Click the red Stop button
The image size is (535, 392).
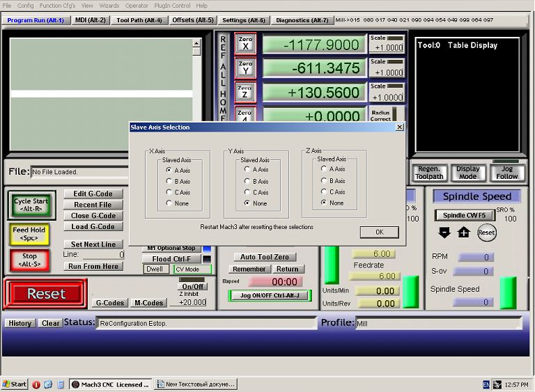[x=29, y=260]
